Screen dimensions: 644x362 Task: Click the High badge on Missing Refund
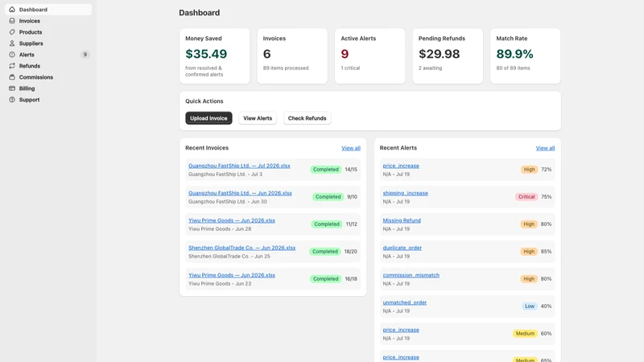(529, 224)
